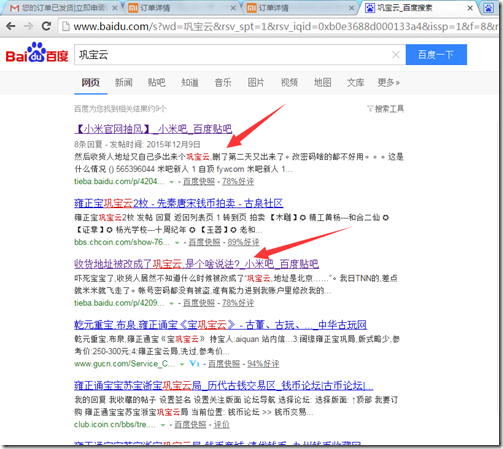This screenshot has width=503, height=449.
Task: Click the V1 verification badge icon
Action: click(x=194, y=363)
